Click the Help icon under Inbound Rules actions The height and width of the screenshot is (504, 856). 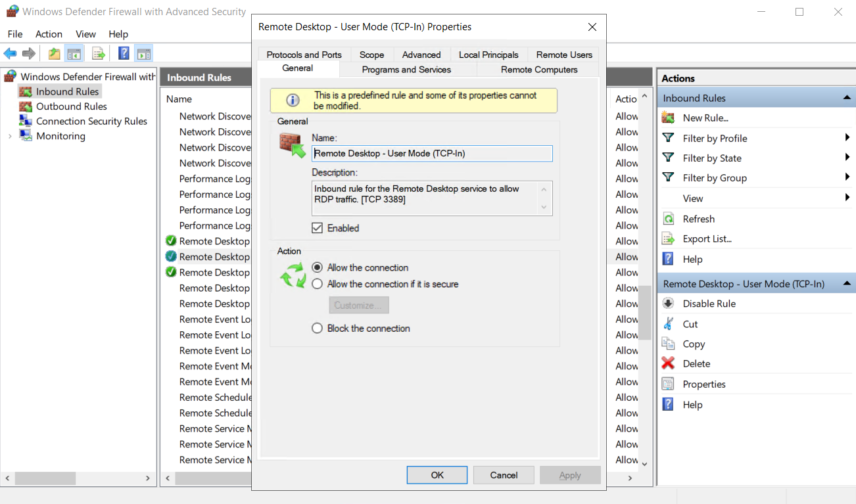coord(668,259)
